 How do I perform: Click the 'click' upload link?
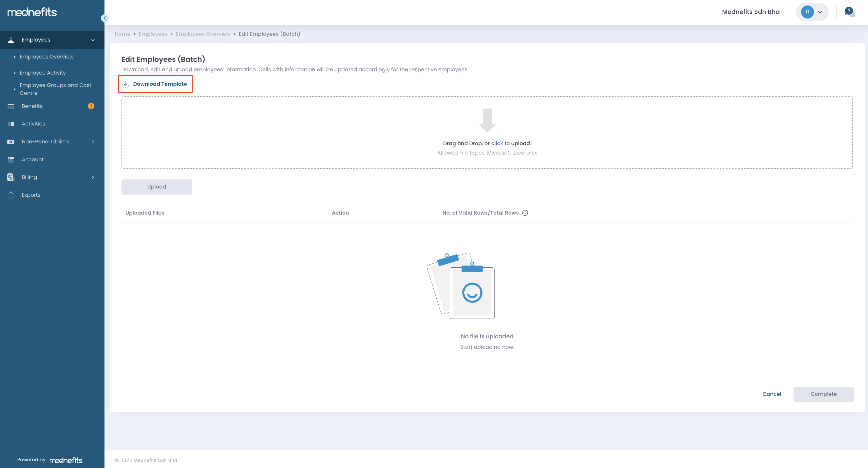click(497, 143)
